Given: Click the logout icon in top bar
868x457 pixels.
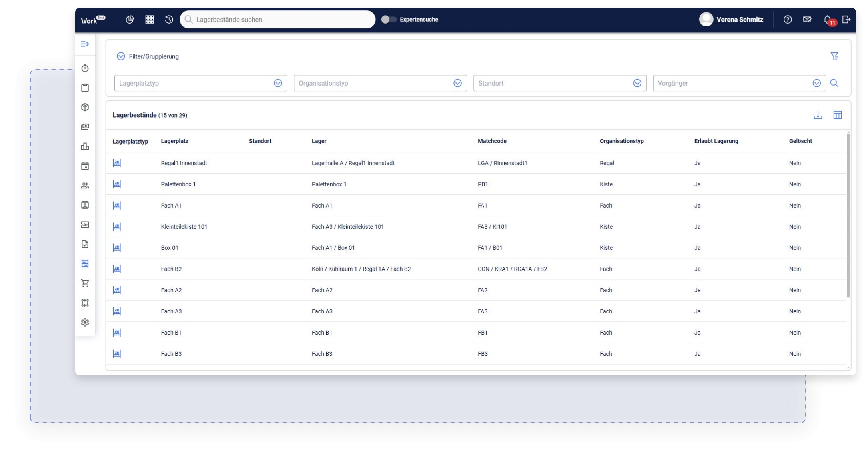Looking at the screenshot, I should 846,19.
